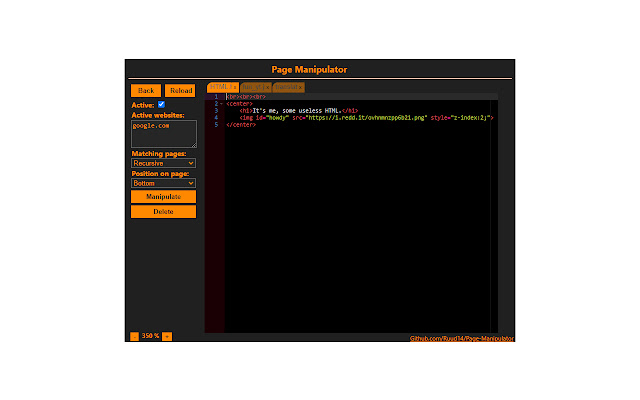640x400 pixels.
Task: Click the style 'z-index:2;' attribute value
Action: click(470, 118)
